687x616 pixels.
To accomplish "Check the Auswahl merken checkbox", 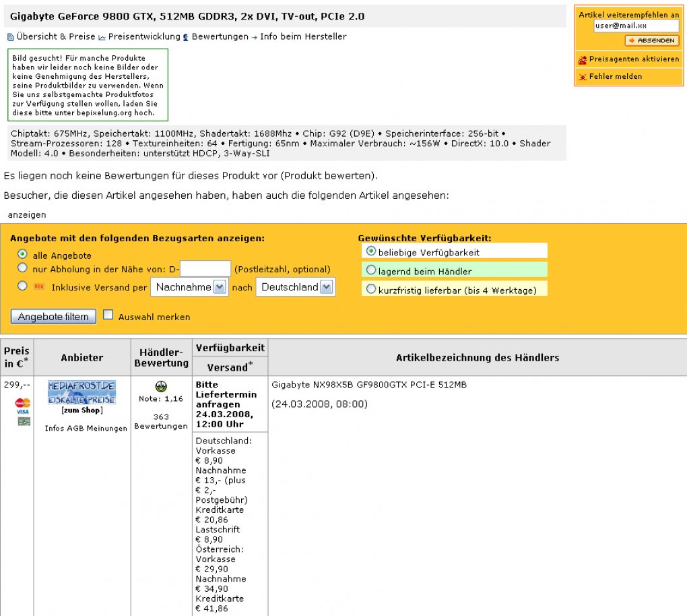I will pyautogui.click(x=108, y=315).
